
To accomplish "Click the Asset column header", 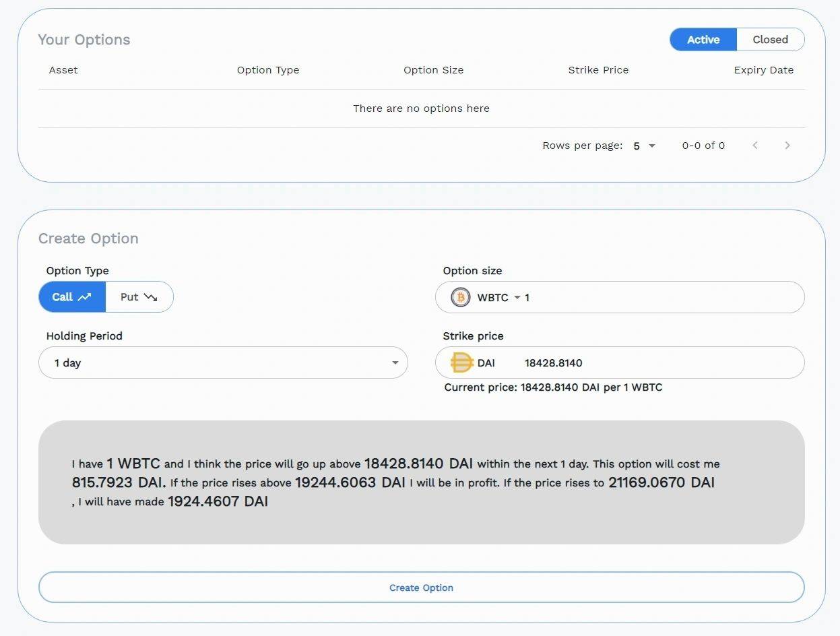I will [x=63, y=70].
